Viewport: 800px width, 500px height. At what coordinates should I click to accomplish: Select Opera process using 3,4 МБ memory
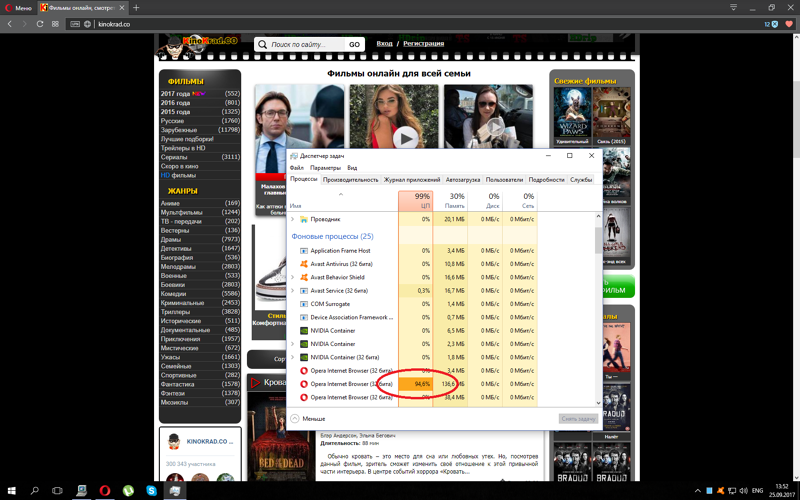[413, 371]
